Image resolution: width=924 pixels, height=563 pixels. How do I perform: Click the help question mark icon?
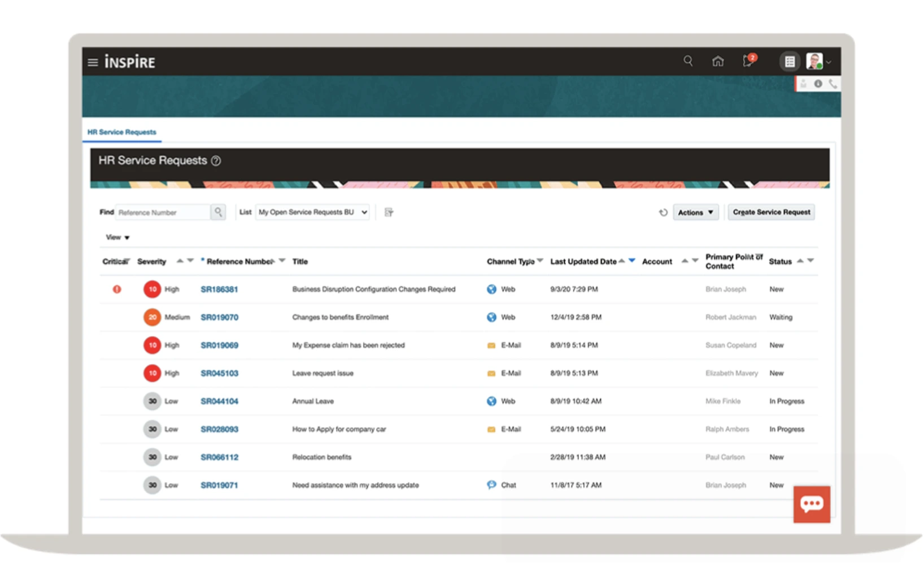(x=216, y=161)
